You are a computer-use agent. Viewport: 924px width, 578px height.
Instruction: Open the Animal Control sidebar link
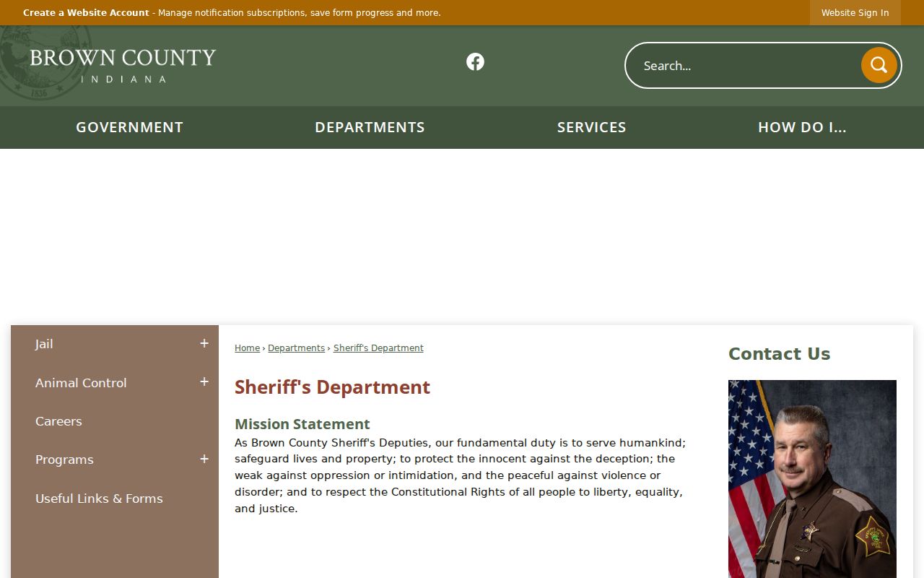pos(81,383)
